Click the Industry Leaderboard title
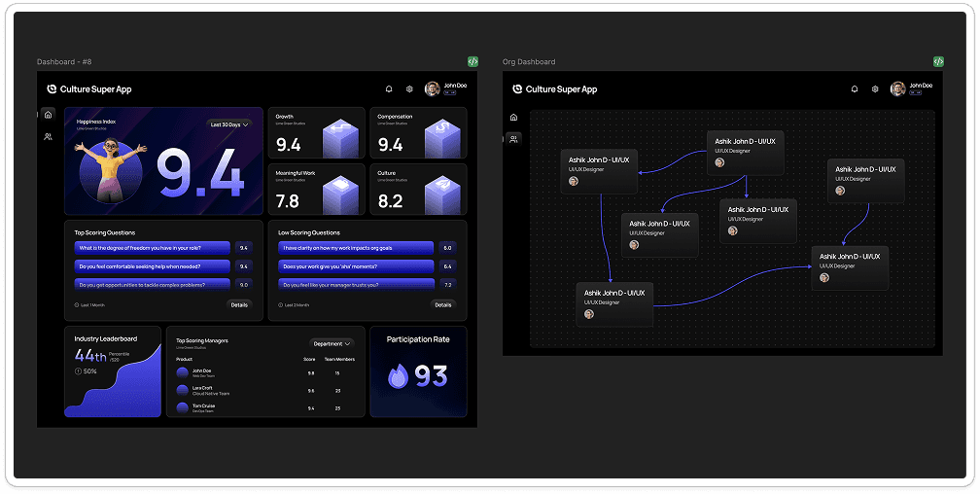The width and height of the screenshot is (980, 494). pos(106,339)
